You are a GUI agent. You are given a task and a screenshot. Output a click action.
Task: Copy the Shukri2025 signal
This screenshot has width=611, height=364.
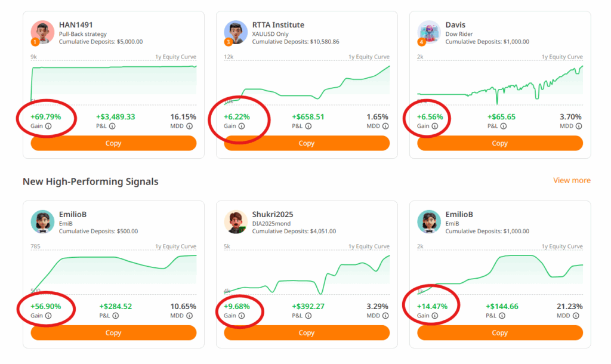point(307,333)
